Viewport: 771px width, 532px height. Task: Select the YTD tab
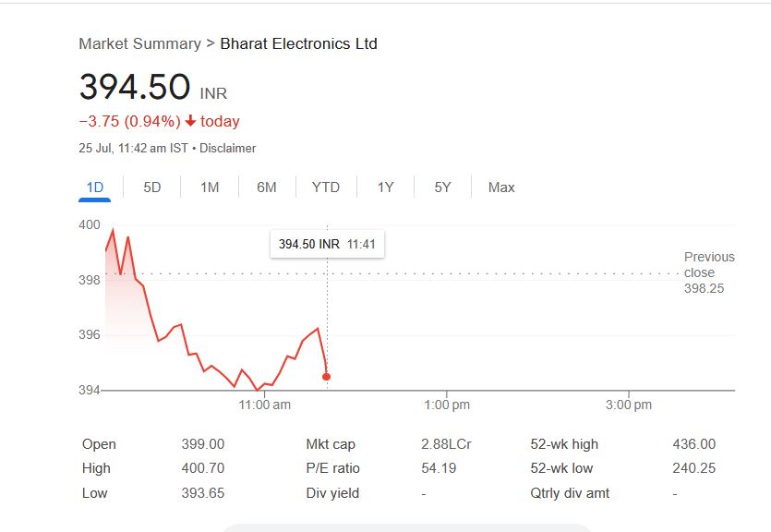click(326, 187)
